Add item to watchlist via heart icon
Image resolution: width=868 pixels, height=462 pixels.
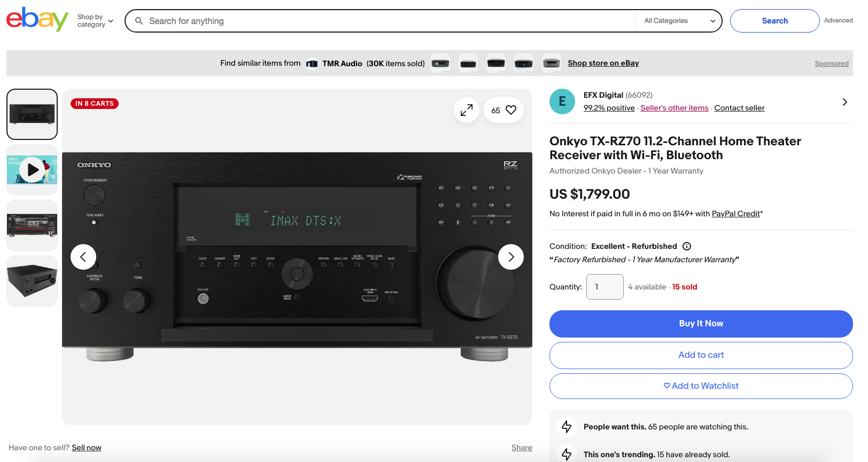pos(503,110)
